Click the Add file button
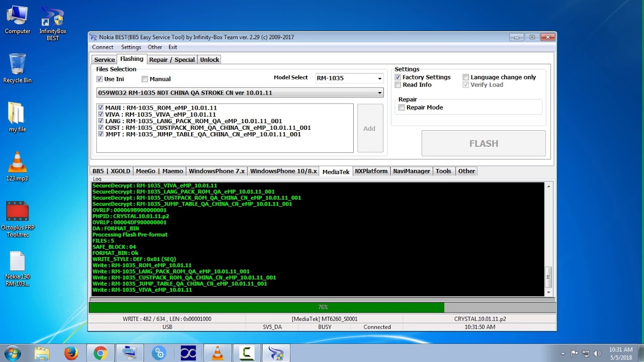 coord(370,128)
